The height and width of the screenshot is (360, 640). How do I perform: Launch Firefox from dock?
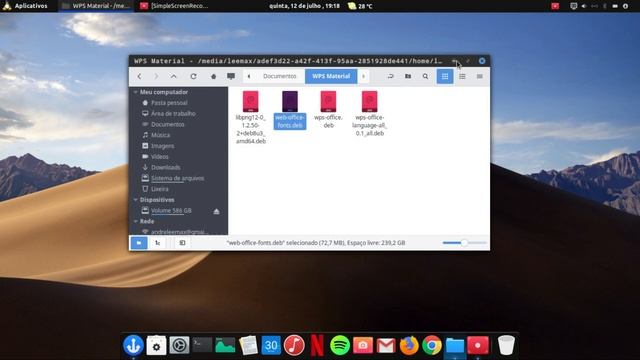coord(409,345)
